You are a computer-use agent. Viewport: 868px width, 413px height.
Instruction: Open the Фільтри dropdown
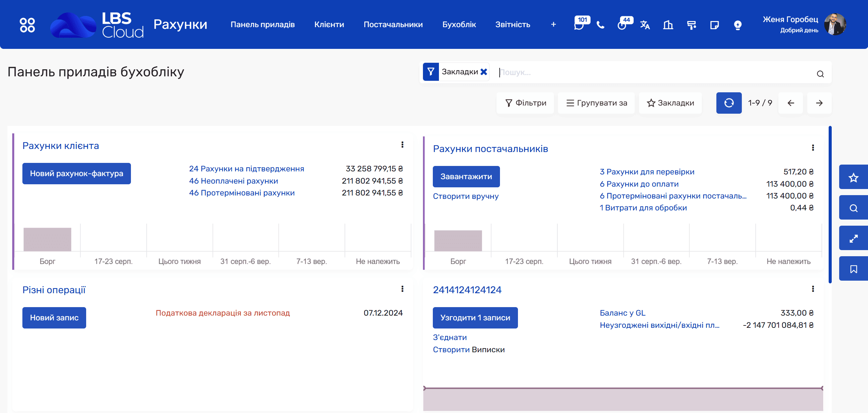pos(525,103)
